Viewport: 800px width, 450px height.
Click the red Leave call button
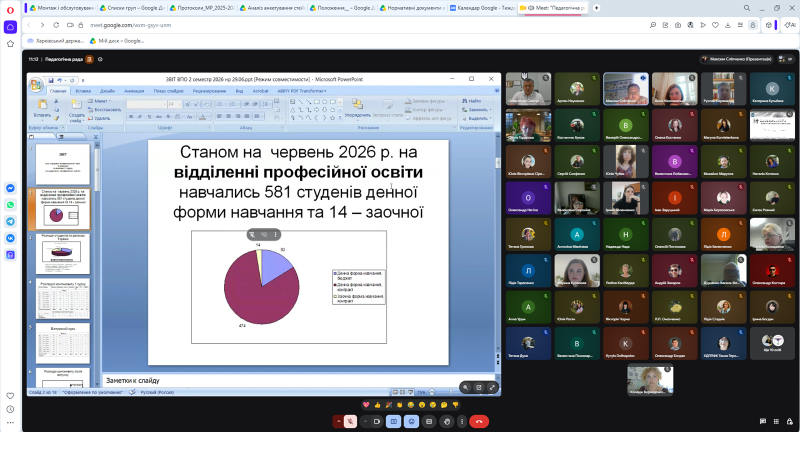[479, 421]
